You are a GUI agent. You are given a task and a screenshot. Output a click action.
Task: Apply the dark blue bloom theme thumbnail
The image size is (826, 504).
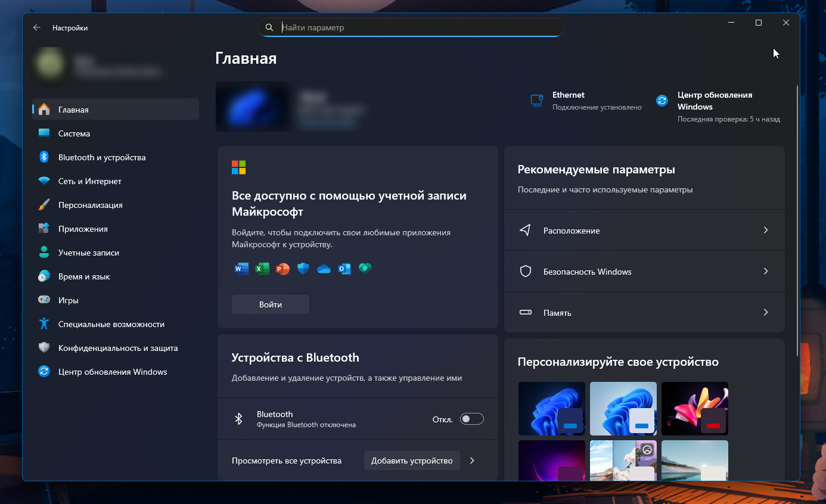pos(552,409)
